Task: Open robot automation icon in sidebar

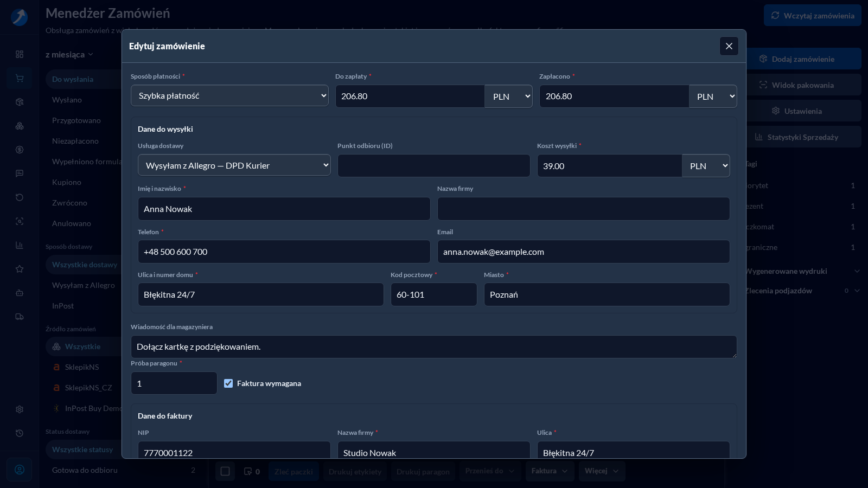Action: coord(20,293)
